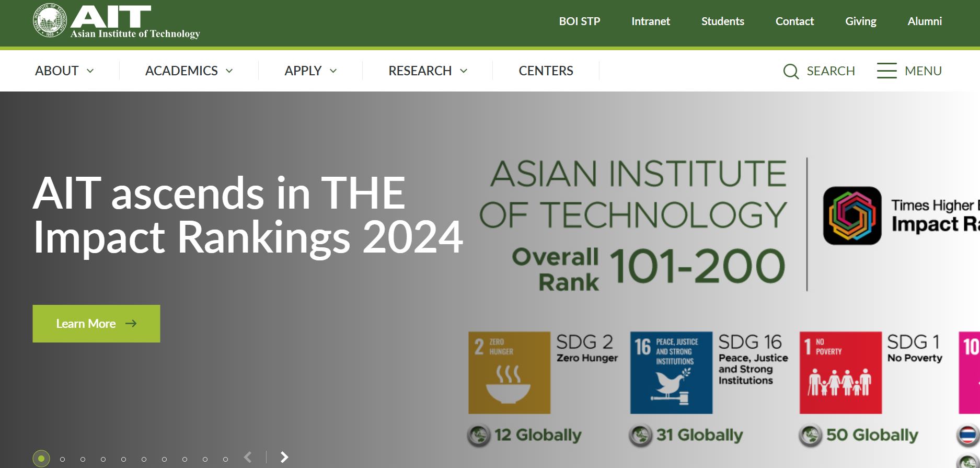Select the eighth carousel dot
The image size is (980, 468).
click(185, 459)
